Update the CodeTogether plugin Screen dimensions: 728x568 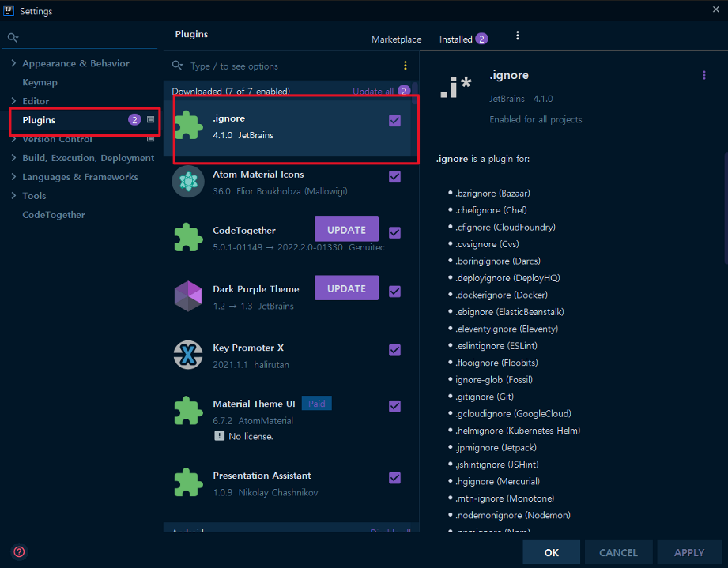click(x=346, y=230)
